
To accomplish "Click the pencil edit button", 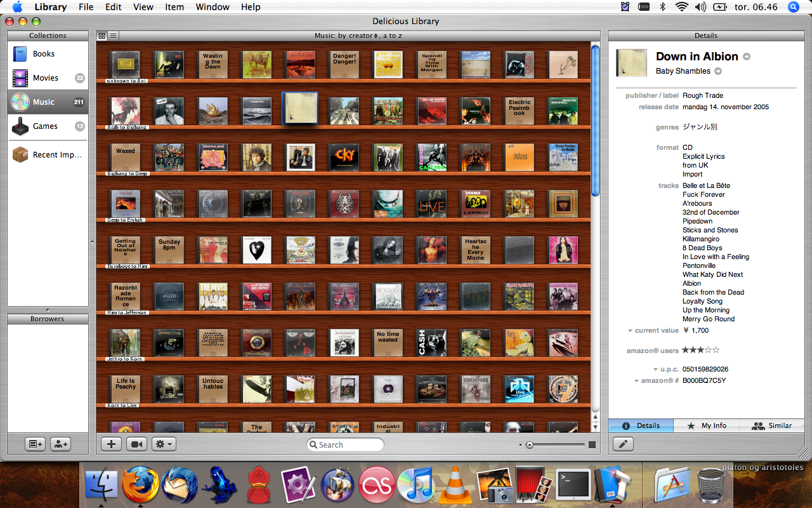I will click(x=623, y=444).
